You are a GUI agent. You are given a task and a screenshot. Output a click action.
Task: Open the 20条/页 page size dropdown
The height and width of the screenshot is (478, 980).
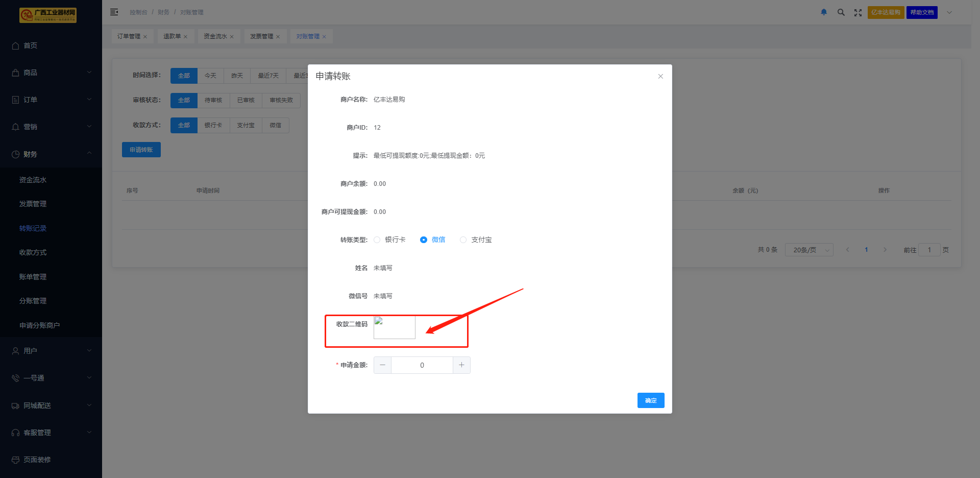coord(809,250)
